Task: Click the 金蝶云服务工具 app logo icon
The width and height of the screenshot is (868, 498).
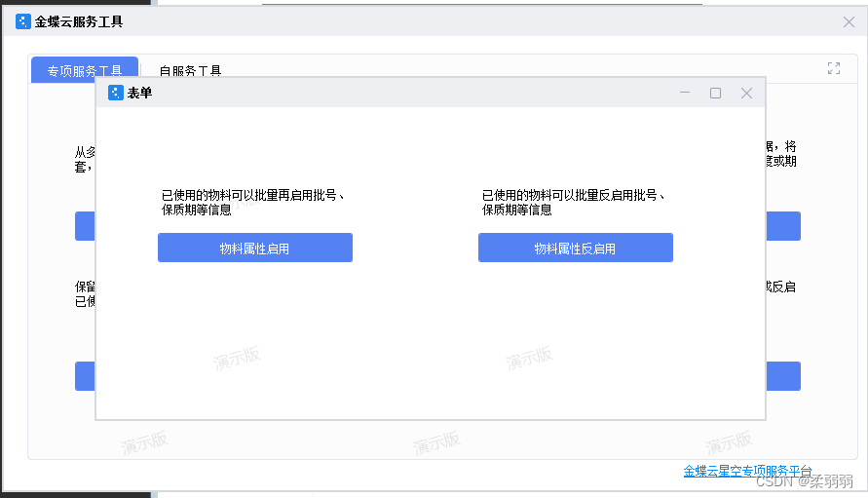Action: coord(23,21)
